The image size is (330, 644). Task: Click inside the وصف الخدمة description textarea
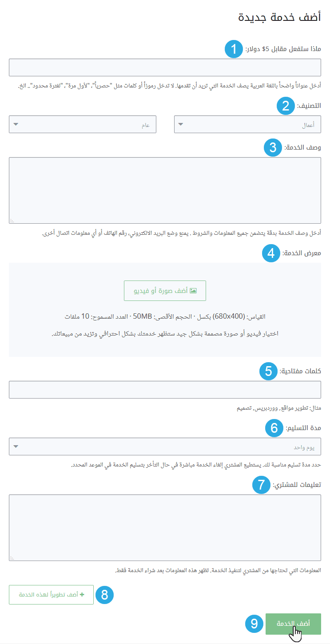point(165,190)
